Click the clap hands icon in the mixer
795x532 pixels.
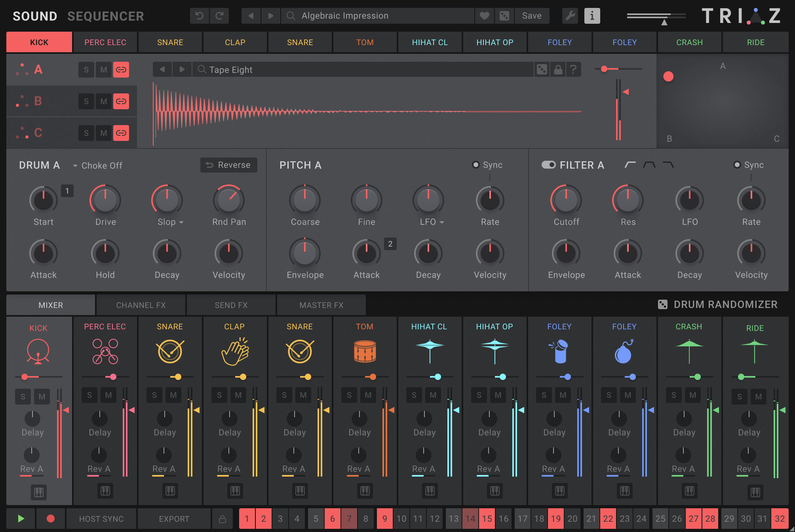tap(234, 350)
